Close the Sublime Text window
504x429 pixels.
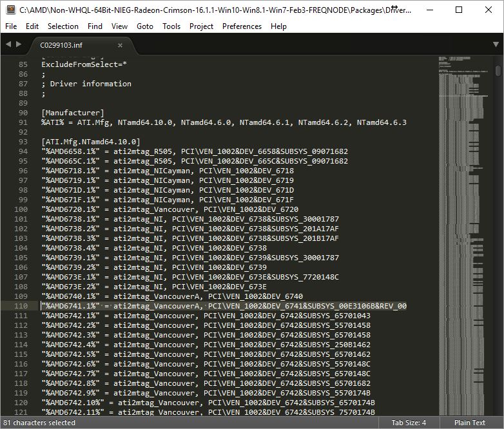pyautogui.click(x=489, y=10)
